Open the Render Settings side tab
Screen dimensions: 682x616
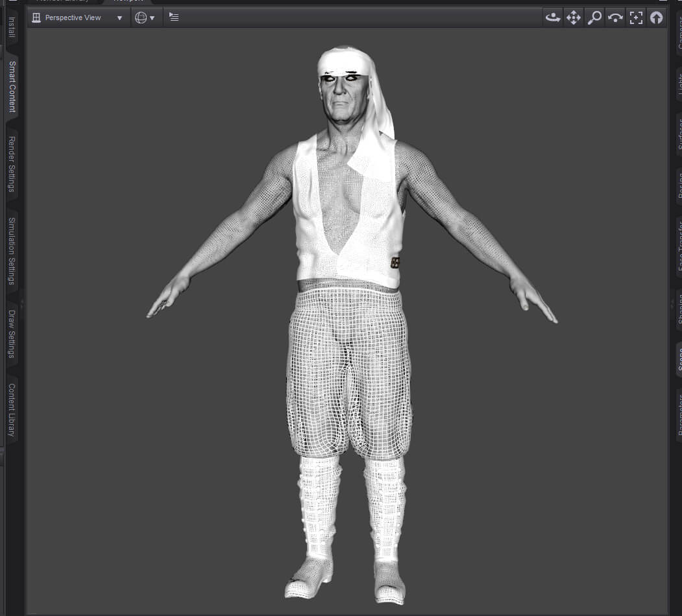(x=12, y=164)
